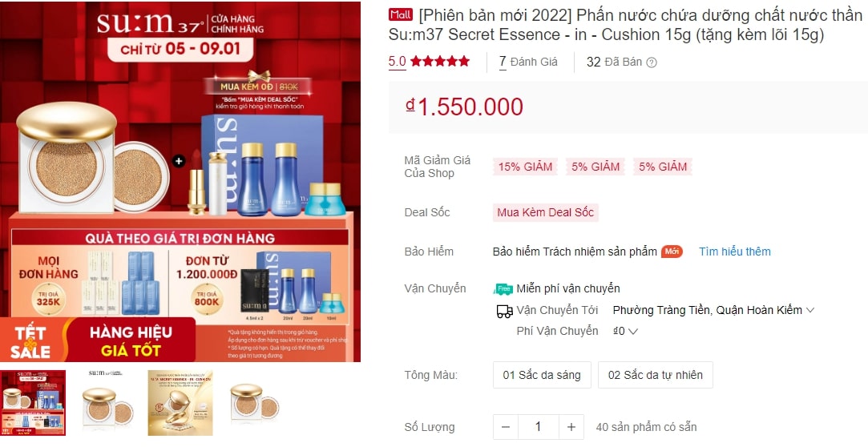Image resolution: width=868 pixels, height=447 pixels.
Task: Select the gold Secret Essence promo thumbnail
Action: pos(180,403)
